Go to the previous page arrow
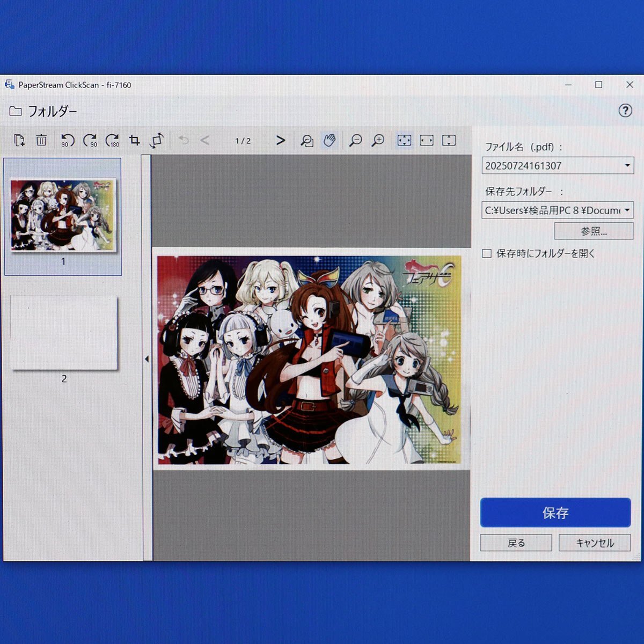 (x=204, y=141)
